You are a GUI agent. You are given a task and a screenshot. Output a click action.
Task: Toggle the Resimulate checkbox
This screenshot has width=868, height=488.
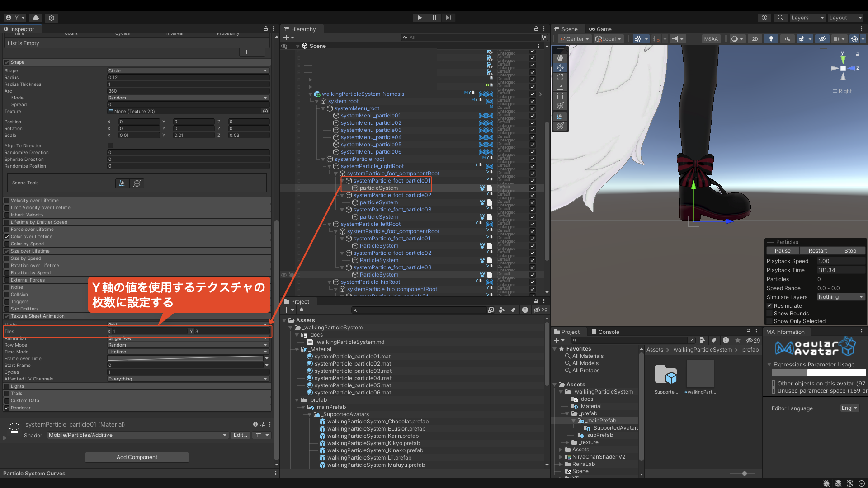(x=769, y=306)
